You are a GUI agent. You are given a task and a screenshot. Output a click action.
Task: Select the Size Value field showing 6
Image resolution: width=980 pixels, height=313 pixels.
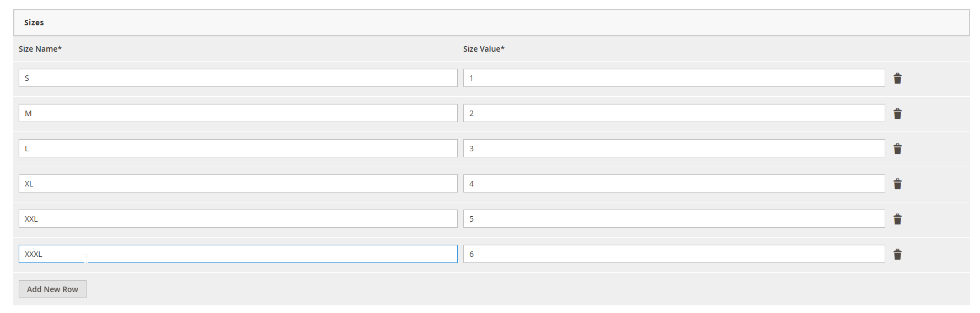pos(674,254)
